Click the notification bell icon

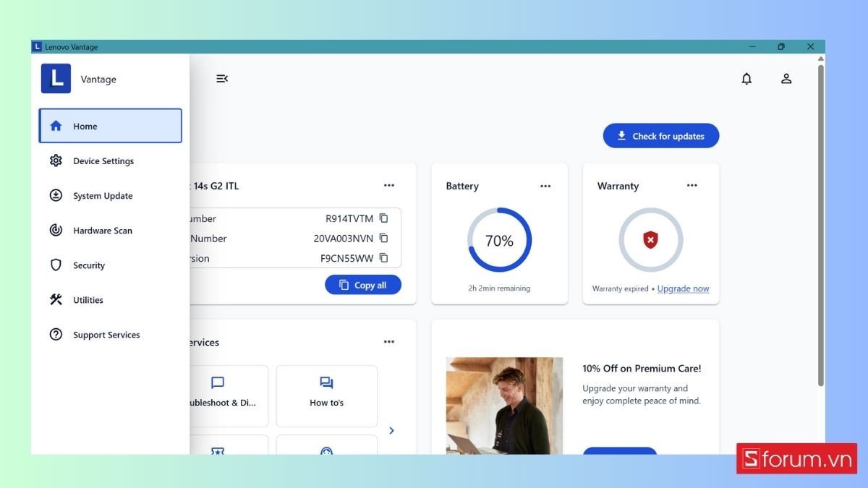coord(746,79)
